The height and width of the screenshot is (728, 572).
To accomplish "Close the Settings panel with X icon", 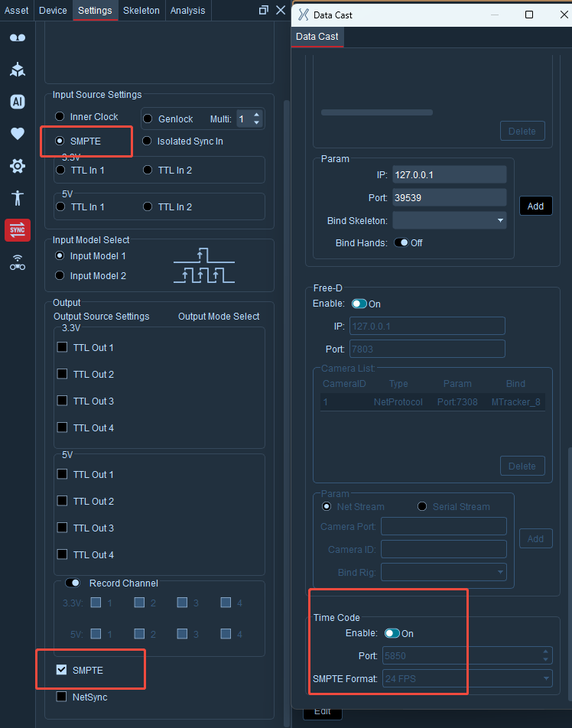I will [281, 10].
